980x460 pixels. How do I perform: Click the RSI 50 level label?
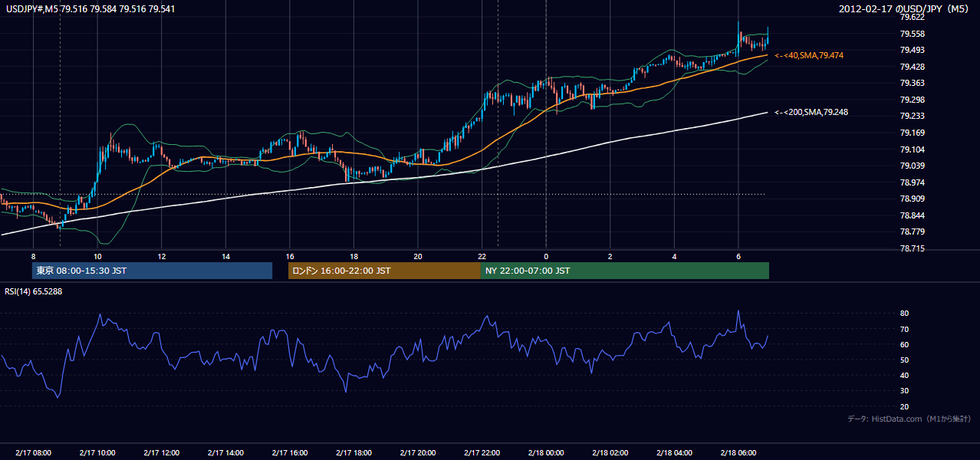coord(904,360)
